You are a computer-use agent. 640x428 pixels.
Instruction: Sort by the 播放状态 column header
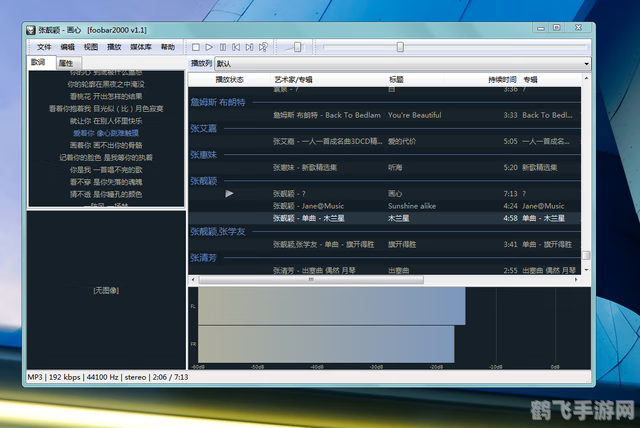[x=229, y=80]
